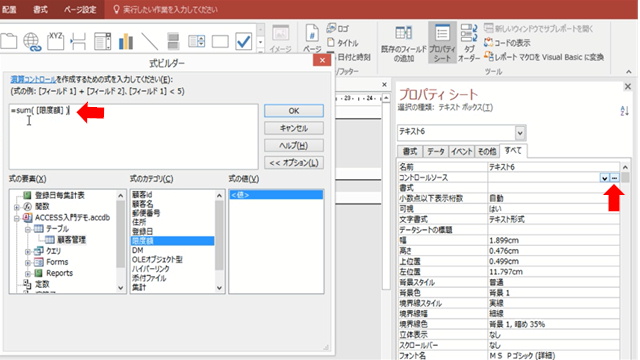
Task: Select the Navigation control XYZ icon
Action: tap(56, 41)
